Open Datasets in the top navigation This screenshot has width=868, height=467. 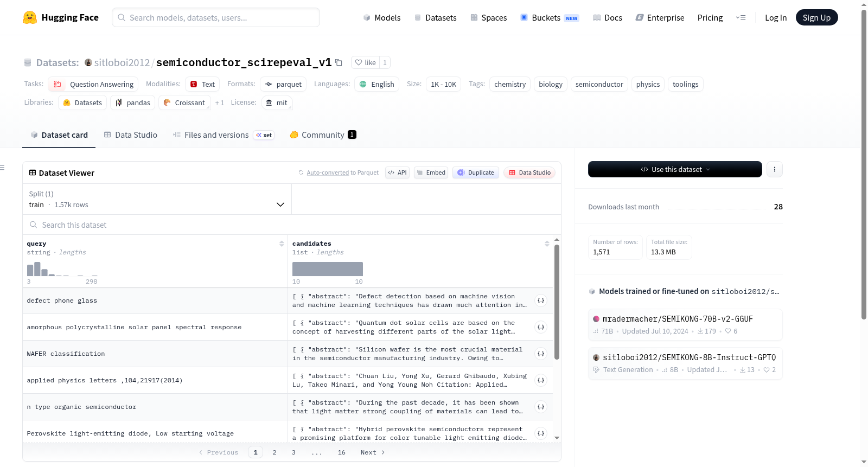(436, 17)
